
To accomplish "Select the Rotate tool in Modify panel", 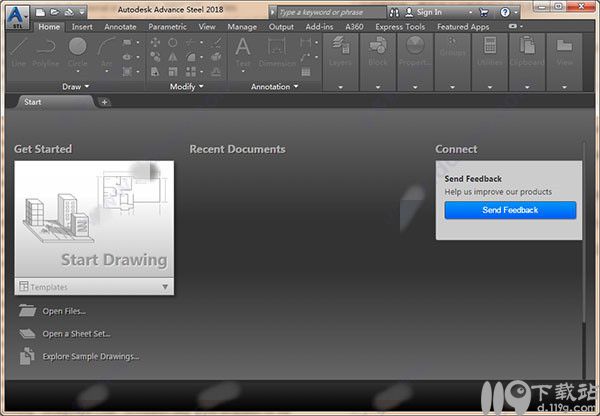I will pyautogui.click(x=173, y=42).
